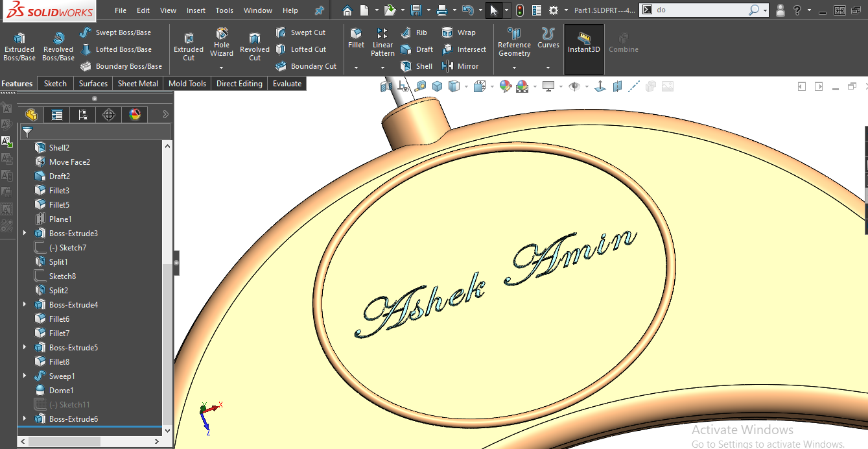Open the DimXpertManager tab
Viewport: 868px width, 449px height.
[x=109, y=115]
